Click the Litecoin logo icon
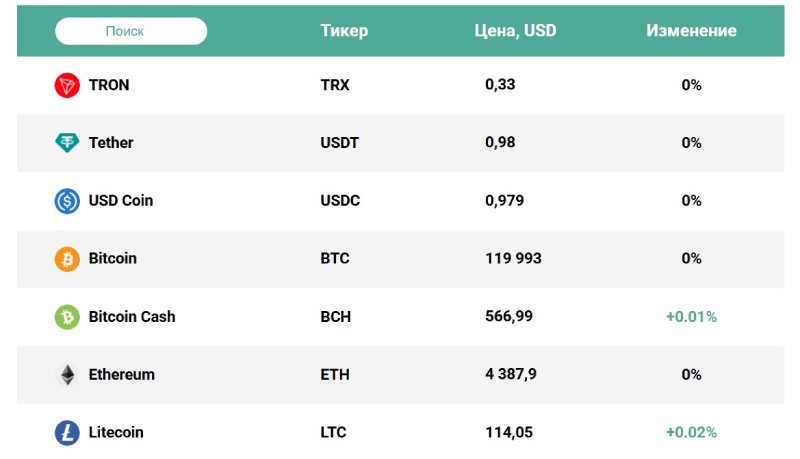 [x=67, y=433]
